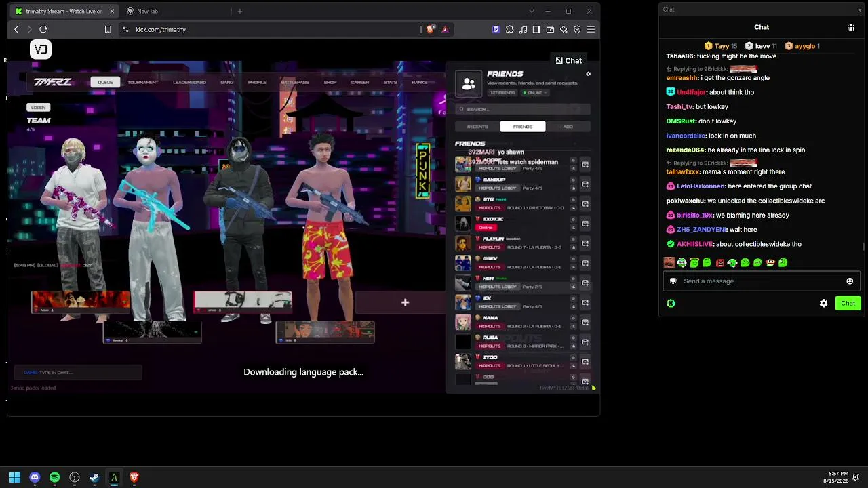The height and width of the screenshot is (488, 868).
Task: Invite EXOT3C with the envelope icon
Action: pyautogui.click(x=585, y=224)
